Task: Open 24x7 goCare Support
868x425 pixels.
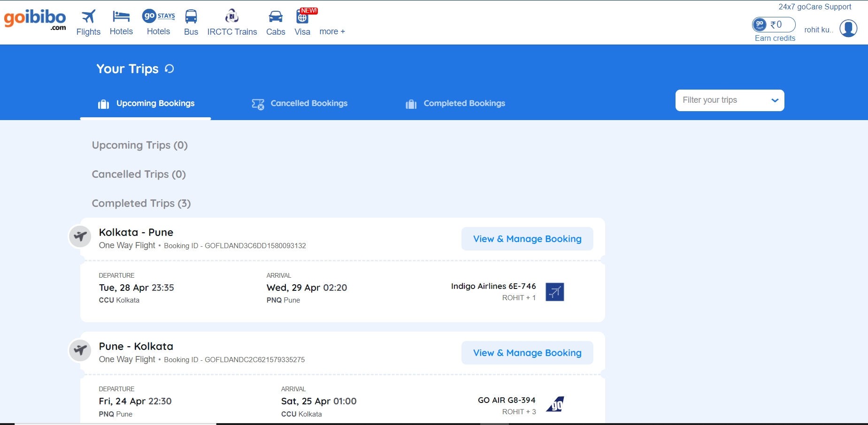Action: click(814, 7)
